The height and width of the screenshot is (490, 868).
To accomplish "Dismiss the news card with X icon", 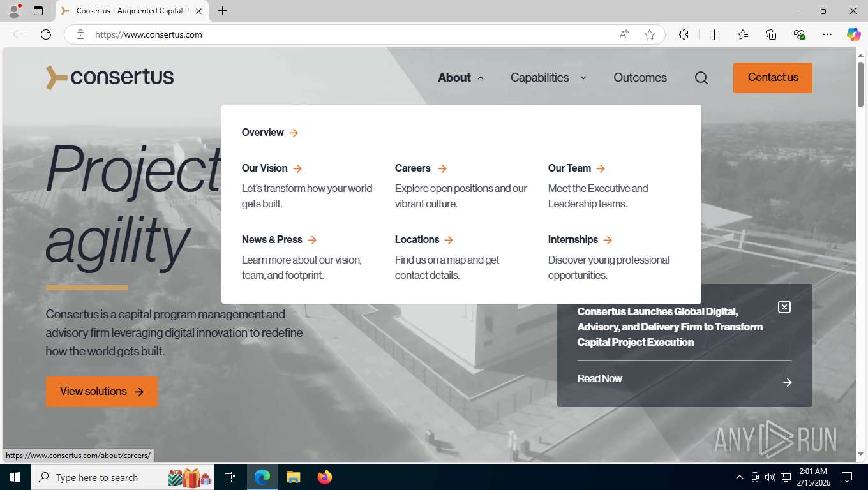I will pyautogui.click(x=784, y=307).
